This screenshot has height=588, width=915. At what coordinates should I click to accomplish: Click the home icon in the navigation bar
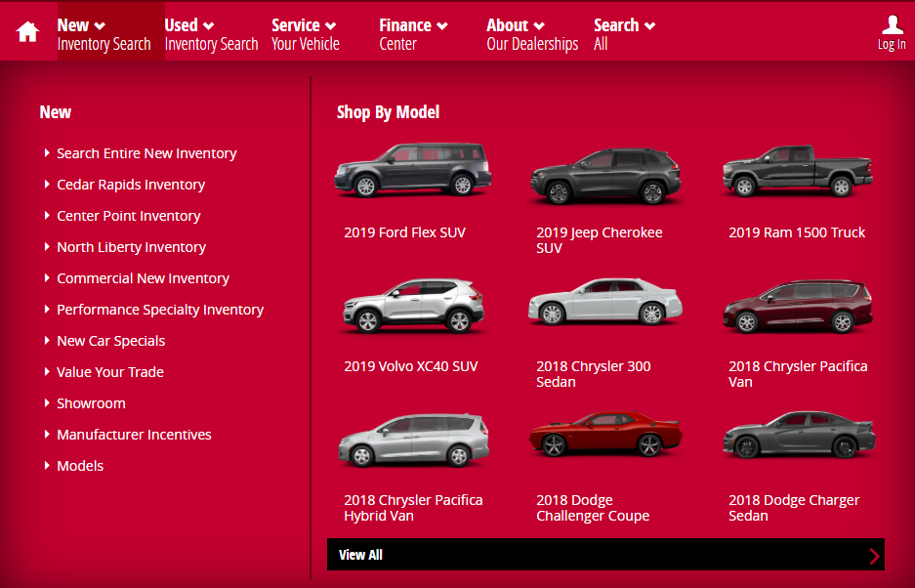[x=26, y=31]
